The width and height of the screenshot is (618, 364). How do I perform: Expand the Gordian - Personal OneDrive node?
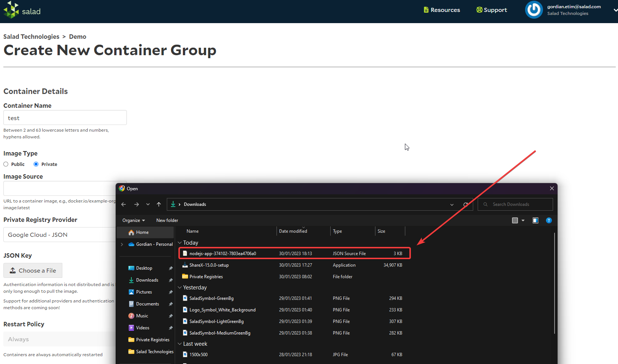click(122, 244)
